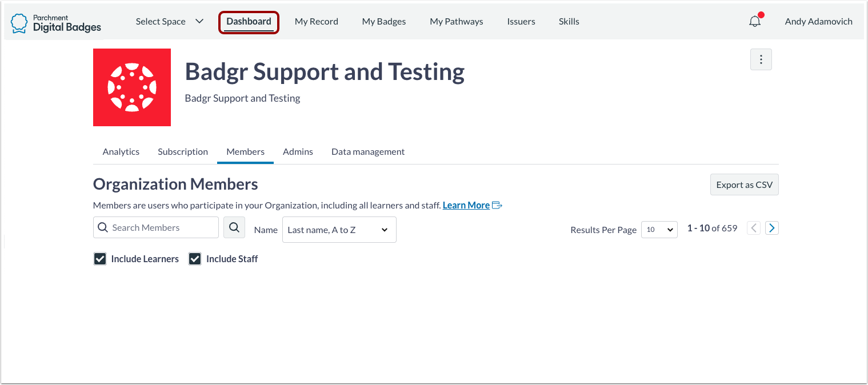Image resolution: width=868 pixels, height=385 pixels.
Task: Switch to the Analytics tab
Action: pyautogui.click(x=121, y=151)
